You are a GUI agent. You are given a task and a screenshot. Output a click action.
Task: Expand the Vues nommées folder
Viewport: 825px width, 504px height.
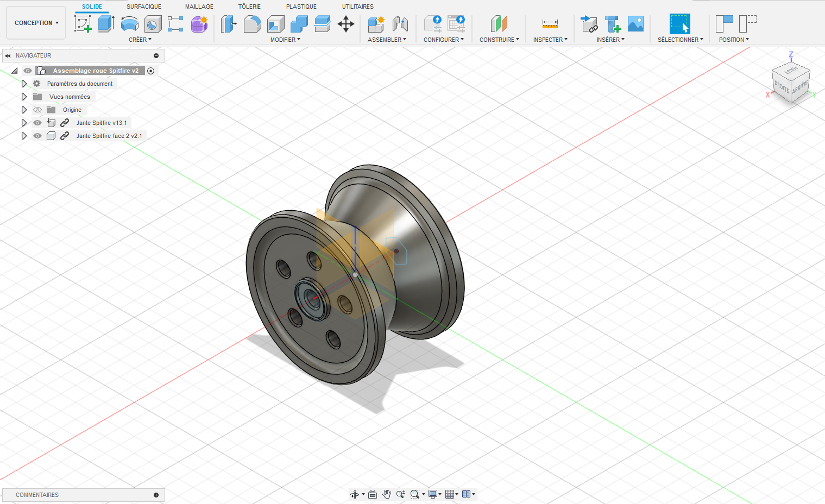click(x=24, y=97)
